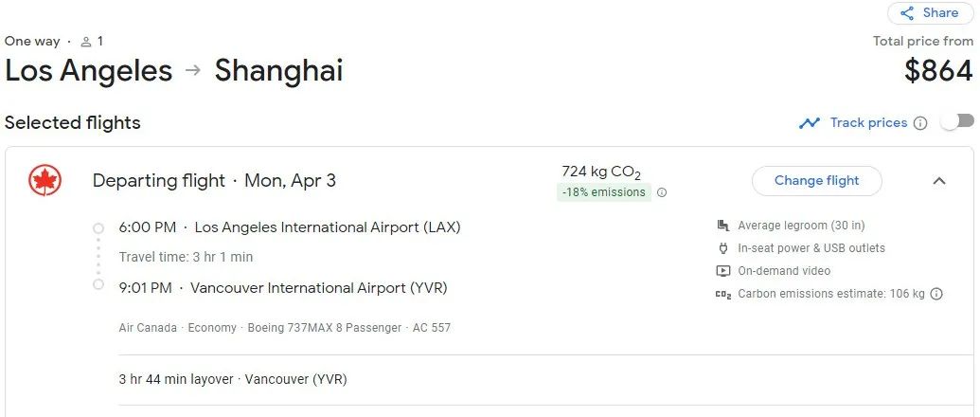Image resolution: width=980 pixels, height=417 pixels.
Task: Click the Track prices text link
Action: click(x=868, y=123)
